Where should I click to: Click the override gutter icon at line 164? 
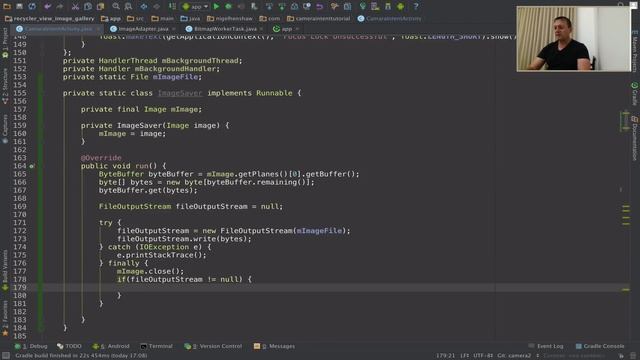(32, 166)
